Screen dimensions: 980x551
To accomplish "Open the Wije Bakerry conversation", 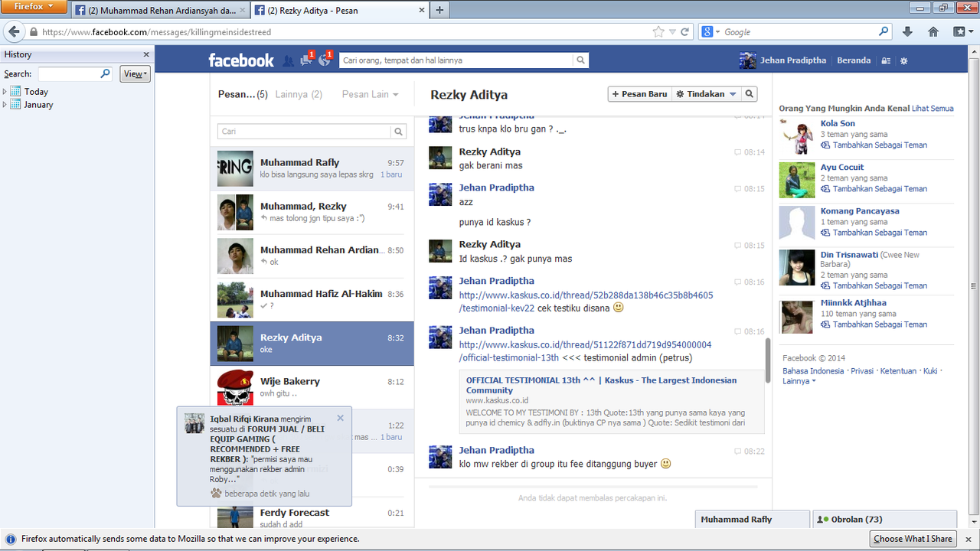I will pyautogui.click(x=312, y=387).
